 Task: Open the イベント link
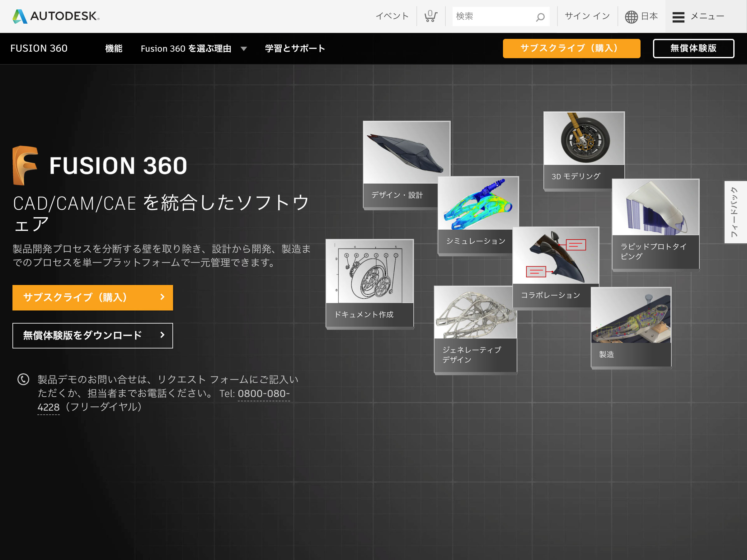pos(392,16)
